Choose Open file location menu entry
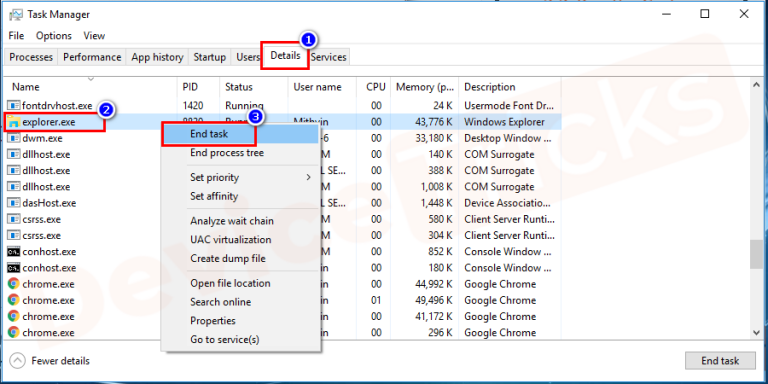The image size is (768, 384). tap(230, 284)
